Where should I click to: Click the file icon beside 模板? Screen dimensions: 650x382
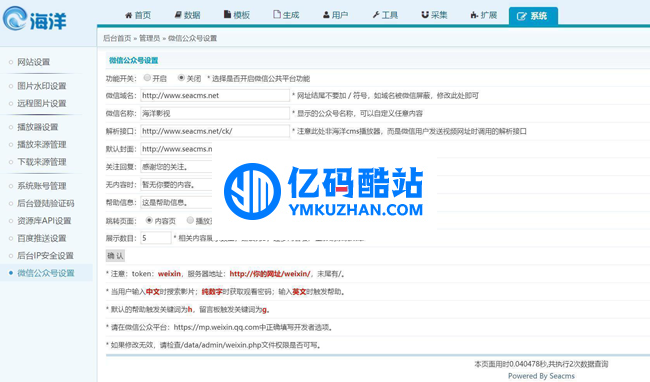[227, 15]
